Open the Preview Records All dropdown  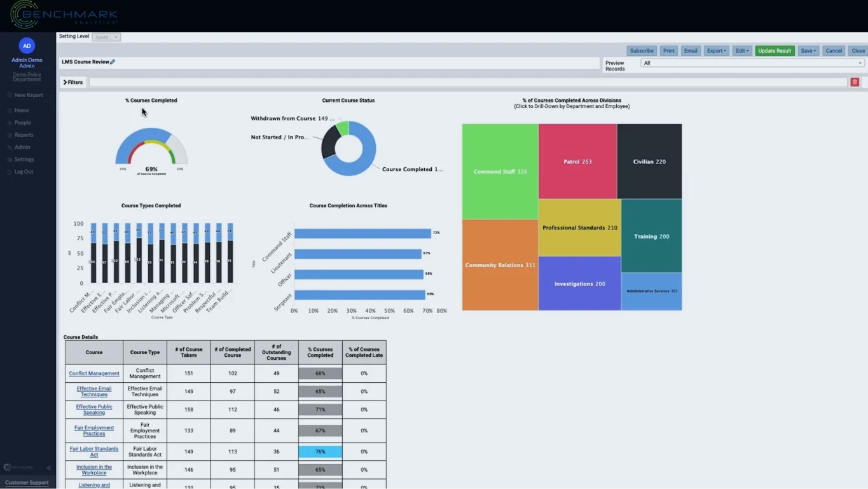(752, 63)
